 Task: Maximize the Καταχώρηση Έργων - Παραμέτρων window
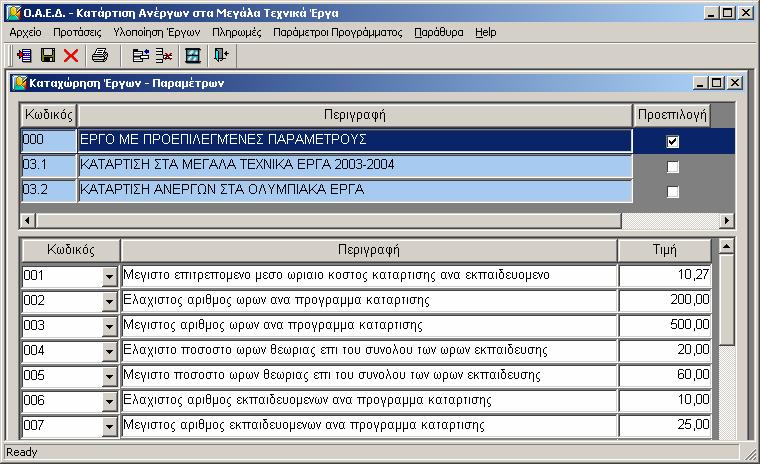716,83
